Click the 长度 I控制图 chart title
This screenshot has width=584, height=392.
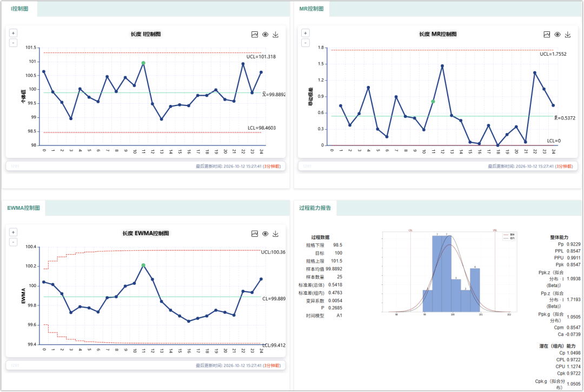pos(145,34)
